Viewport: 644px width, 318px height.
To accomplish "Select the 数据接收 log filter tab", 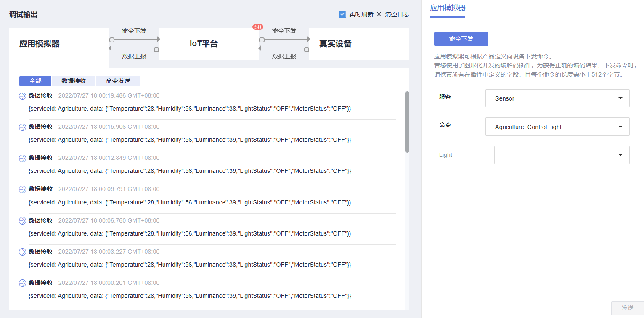I will 74,81.
